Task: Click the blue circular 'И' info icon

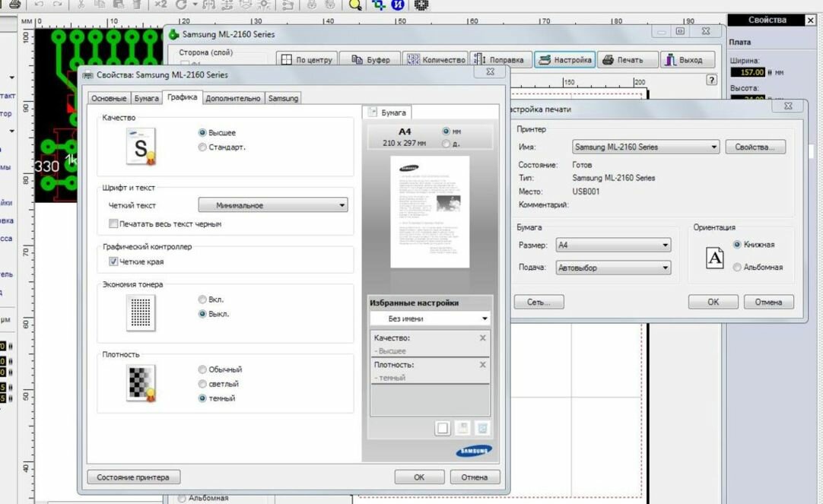Action: click(x=398, y=5)
